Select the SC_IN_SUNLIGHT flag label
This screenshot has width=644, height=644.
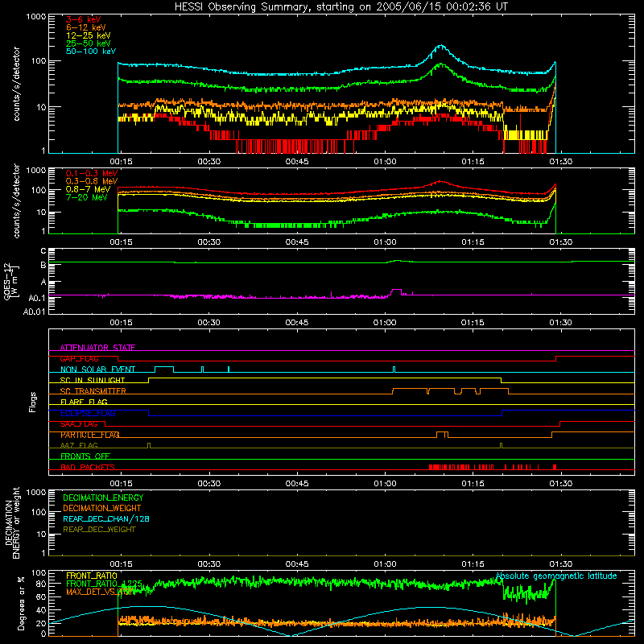click(93, 380)
